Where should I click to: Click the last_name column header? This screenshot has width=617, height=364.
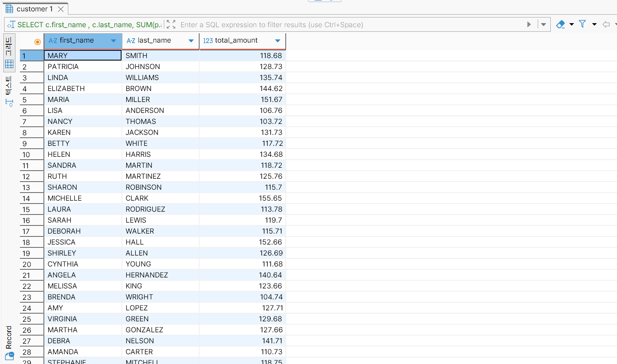coord(154,41)
